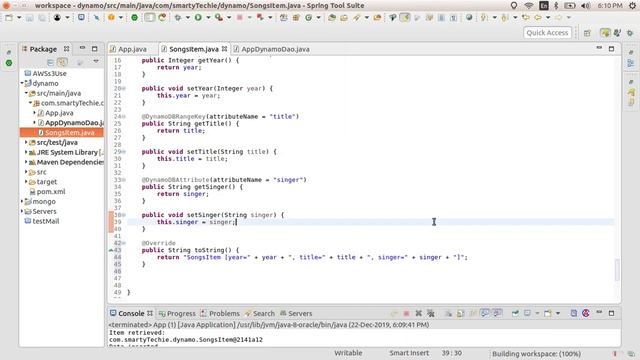Open the New file dropdown arrow
Viewport: 640px width, 360px height.
coord(19,18)
